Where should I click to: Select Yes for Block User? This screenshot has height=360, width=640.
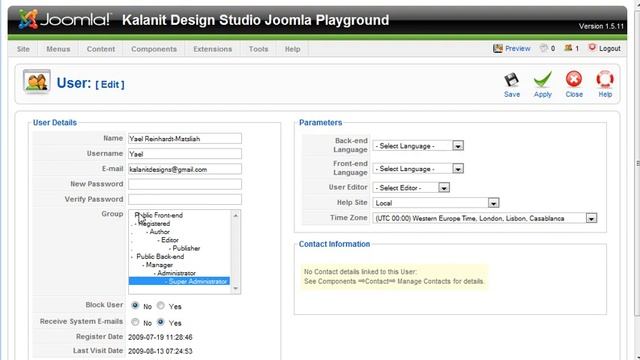click(161, 305)
